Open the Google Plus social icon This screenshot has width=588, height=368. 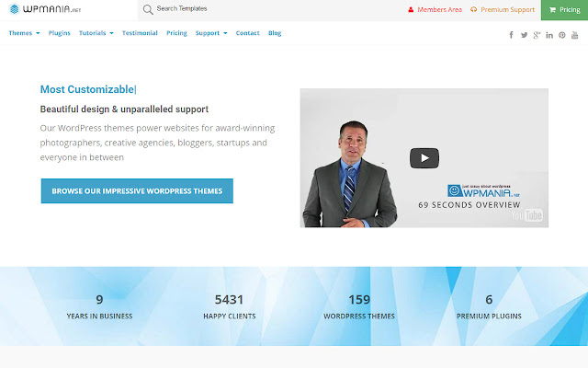click(537, 35)
